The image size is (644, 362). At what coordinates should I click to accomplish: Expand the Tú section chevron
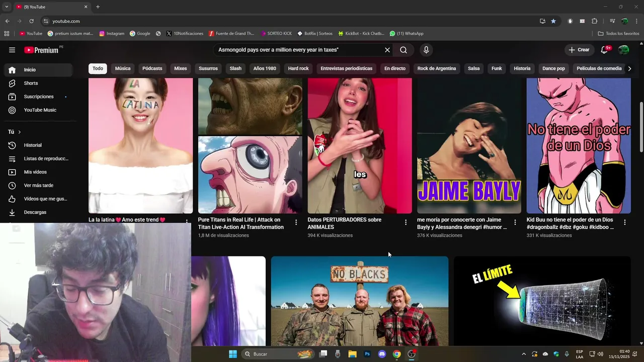coord(19,132)
